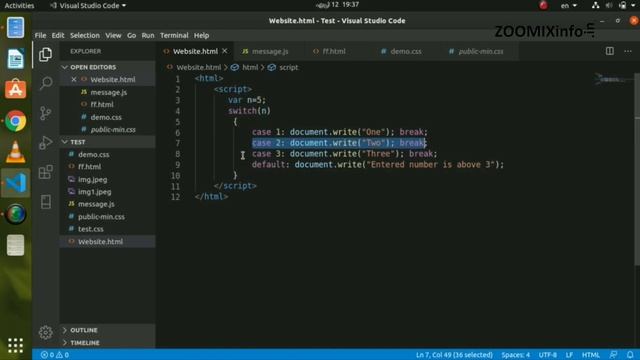Launch Google Chrome from the dock
The width and height of the screenshot is (640, 360).
pyautogui.click(x=16, y=121)
